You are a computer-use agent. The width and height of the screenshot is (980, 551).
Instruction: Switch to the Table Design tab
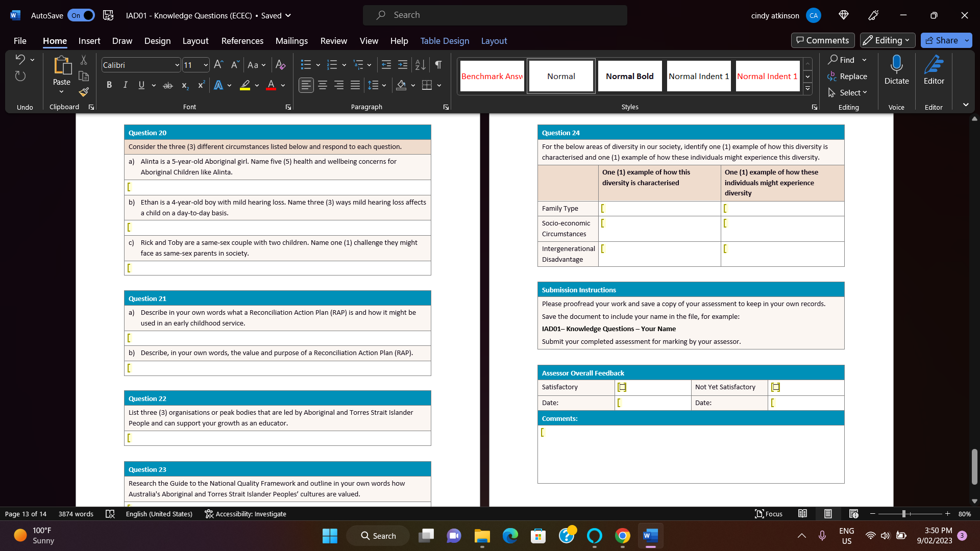point(445,41)
